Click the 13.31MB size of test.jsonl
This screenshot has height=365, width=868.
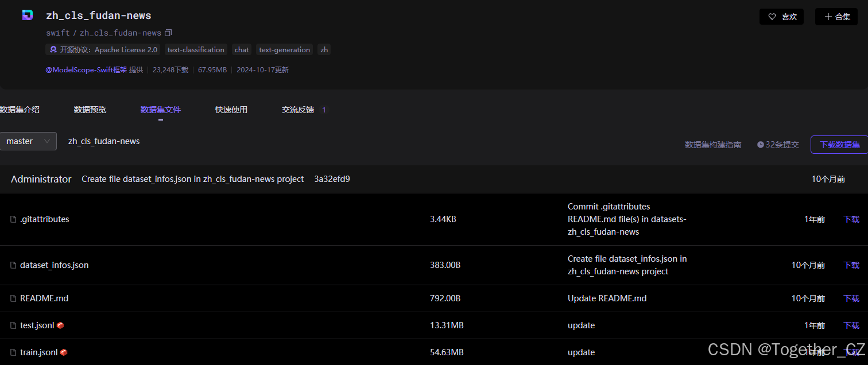pyautogui.click(x=447, y=325)
